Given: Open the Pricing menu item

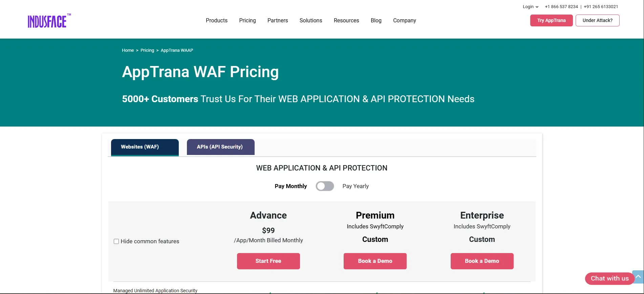Looking at the screenshot, I should coord(248,20).
